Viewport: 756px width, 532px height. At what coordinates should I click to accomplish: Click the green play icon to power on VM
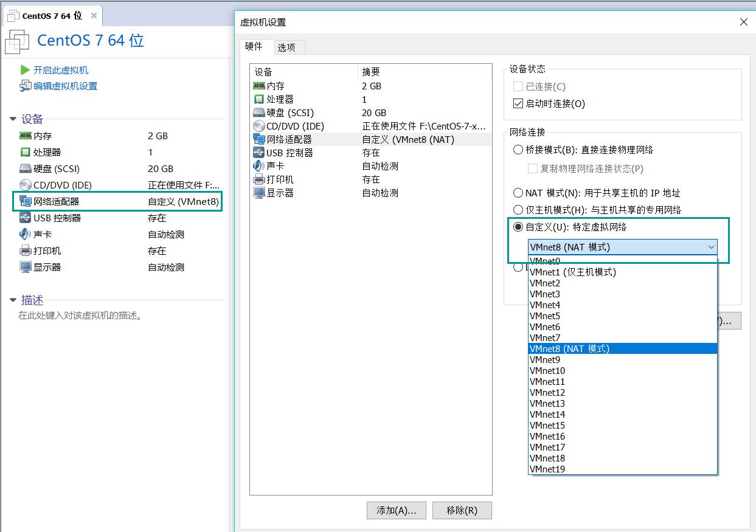point(25,70)
